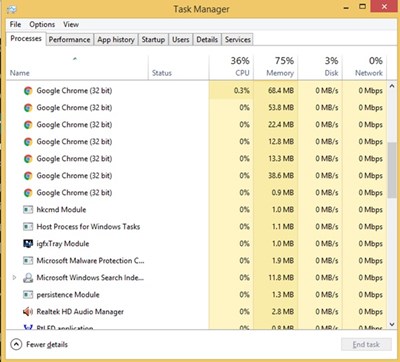
Task: Sort by the Network column header
Action: [365, 67]
